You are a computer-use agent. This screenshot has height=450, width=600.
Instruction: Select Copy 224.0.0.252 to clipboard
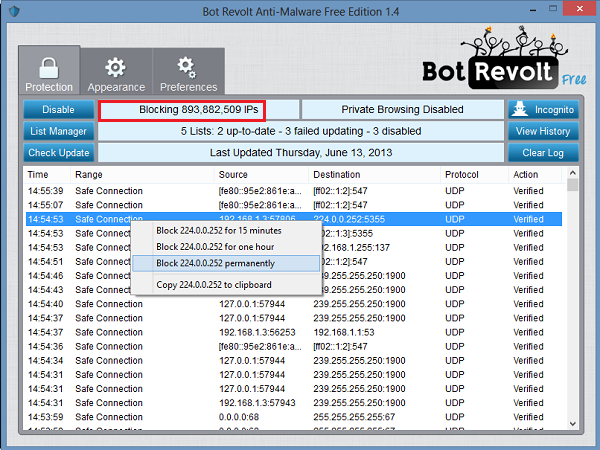[x=226, y=285]
